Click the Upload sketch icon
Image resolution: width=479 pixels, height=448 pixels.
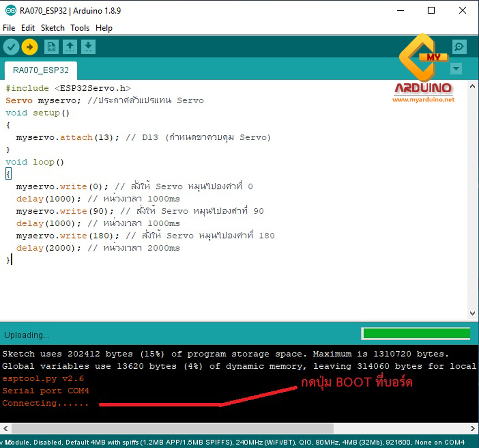pos(29,47)
